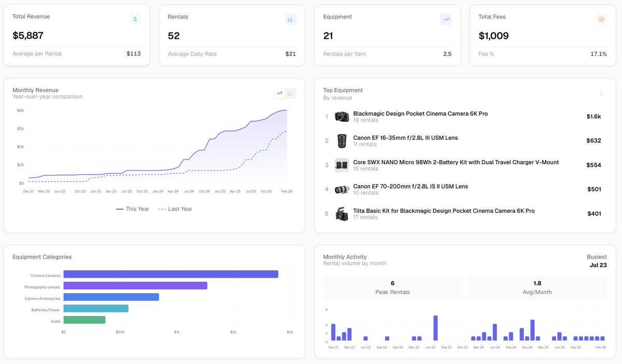Click the Equipment Categories heading
Viewport: 622px width, 364px height.
pyautogui.click(x=42, y=257)
